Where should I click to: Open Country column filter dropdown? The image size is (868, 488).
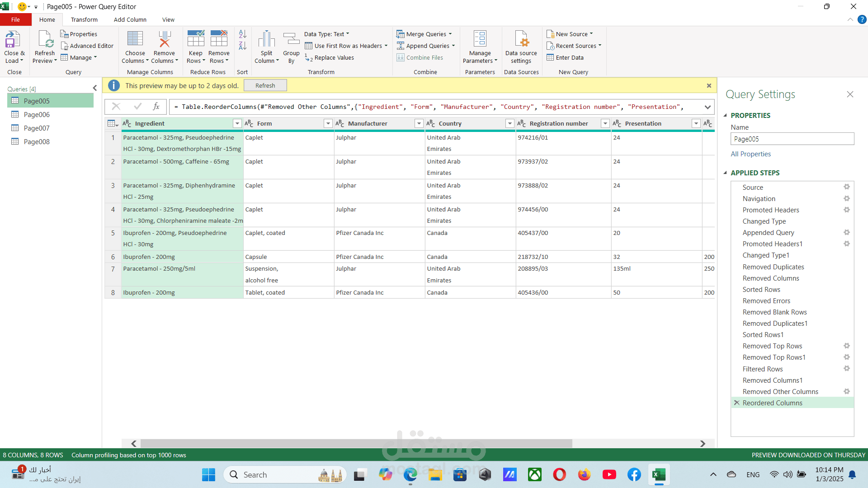point(510,123)
